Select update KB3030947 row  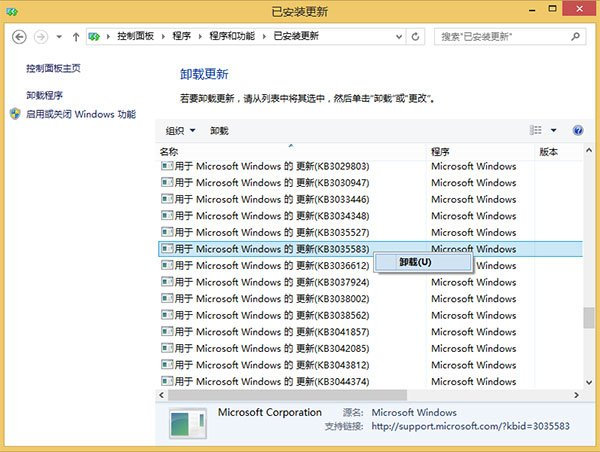click(x=370, y=183)
